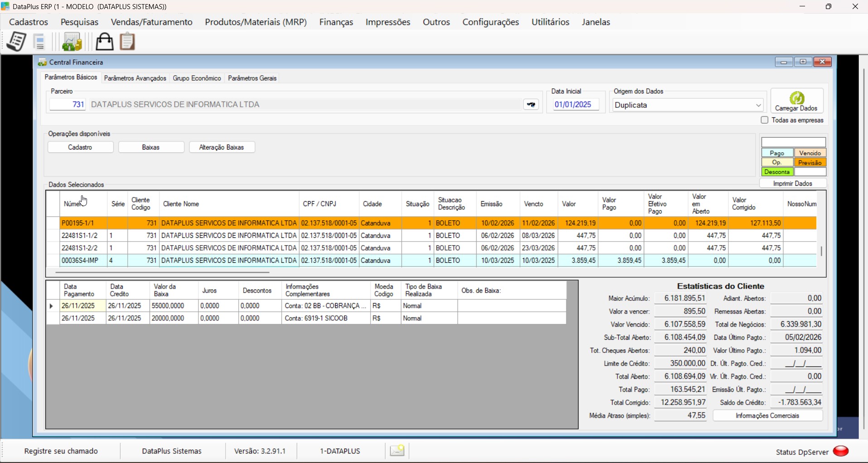This screenshot has width=868, height=463.
Task: Switch to Parâmetros Básicos tab
Action: pyautogui.click(x=71, y=77)
